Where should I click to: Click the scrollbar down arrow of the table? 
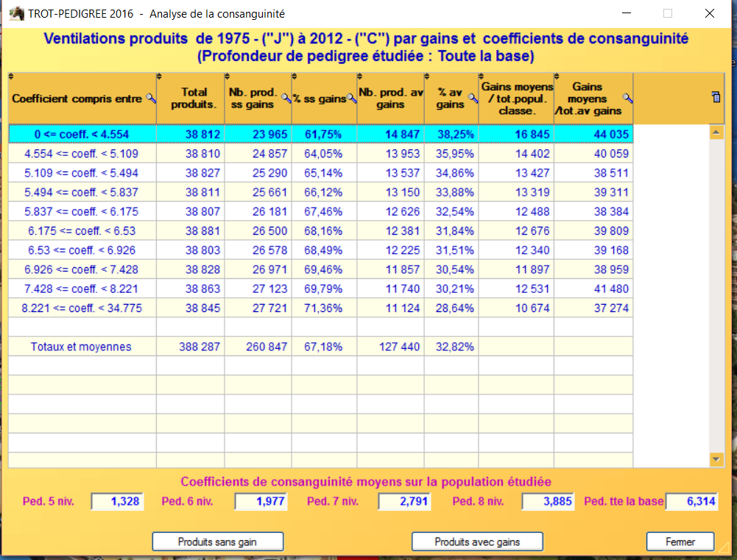(716, 459)
